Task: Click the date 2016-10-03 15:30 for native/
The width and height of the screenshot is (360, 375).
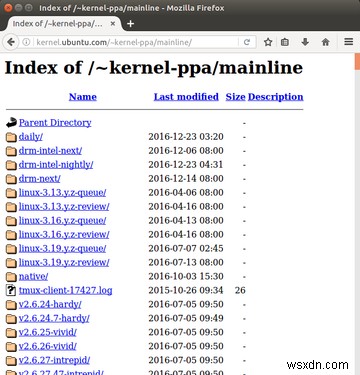Action: click(x=186, y=277)
